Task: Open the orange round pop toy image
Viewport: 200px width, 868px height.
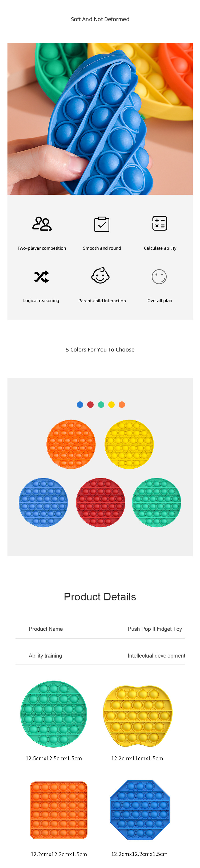Action: (x=71, y=444)
